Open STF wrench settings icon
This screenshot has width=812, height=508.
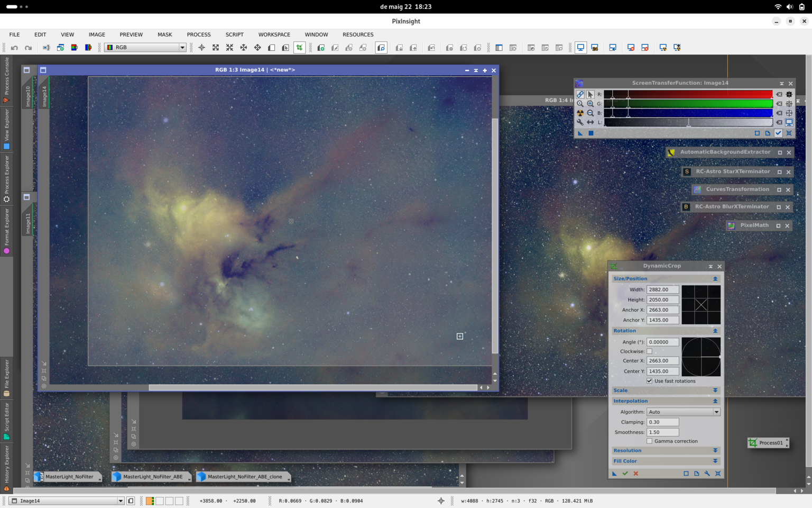[580, 122]
